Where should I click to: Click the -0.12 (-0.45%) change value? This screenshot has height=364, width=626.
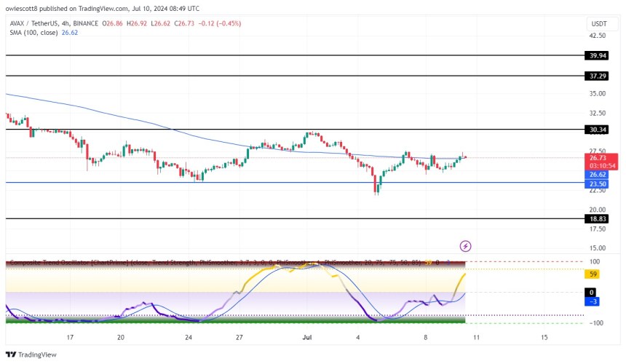(220, 23)
